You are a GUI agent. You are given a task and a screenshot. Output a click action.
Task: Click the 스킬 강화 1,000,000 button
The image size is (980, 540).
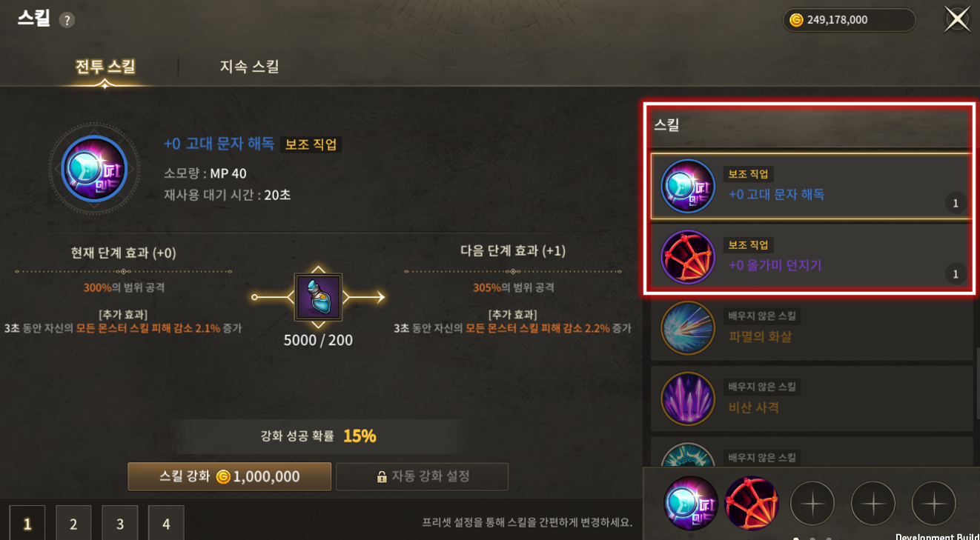click(229, 476)
